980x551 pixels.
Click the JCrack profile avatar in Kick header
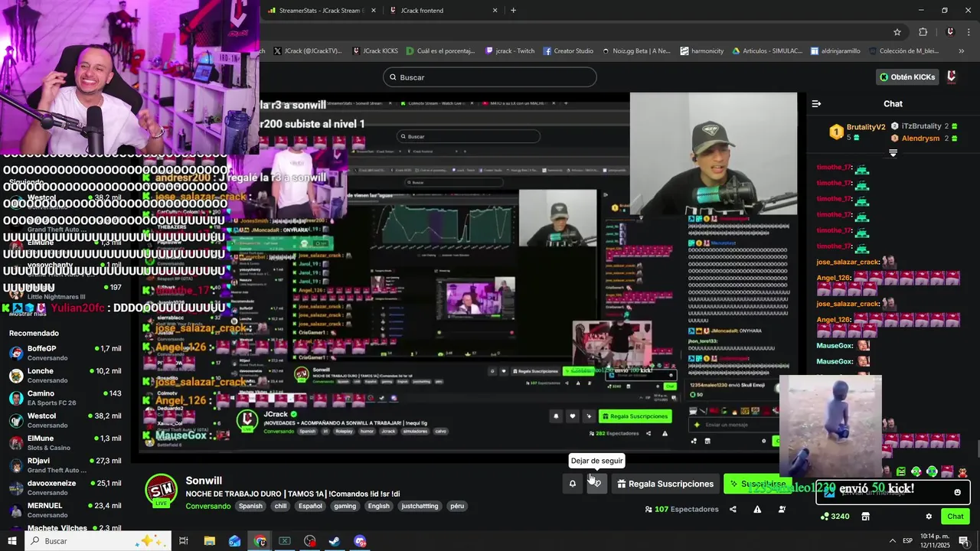pos(952,77)
